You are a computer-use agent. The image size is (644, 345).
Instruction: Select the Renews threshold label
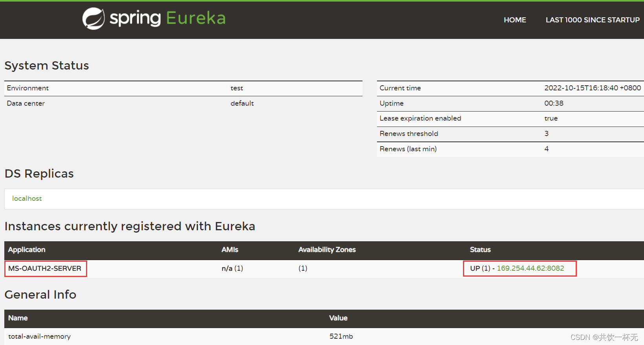(409, 134)
